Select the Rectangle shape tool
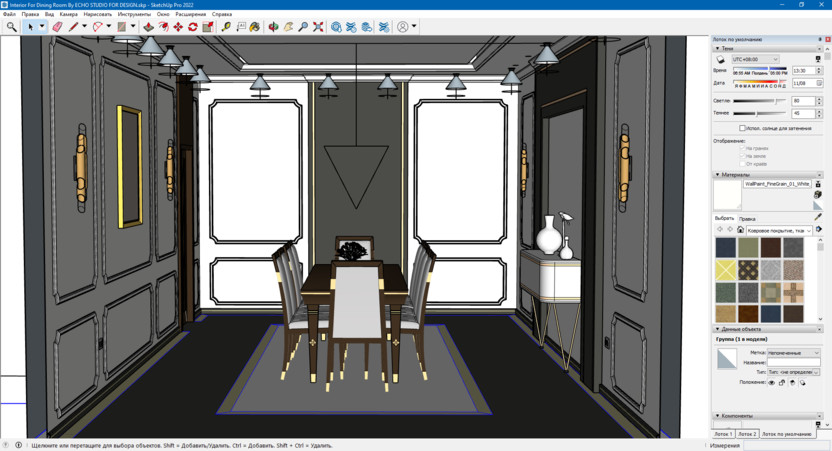 point(122,27)
